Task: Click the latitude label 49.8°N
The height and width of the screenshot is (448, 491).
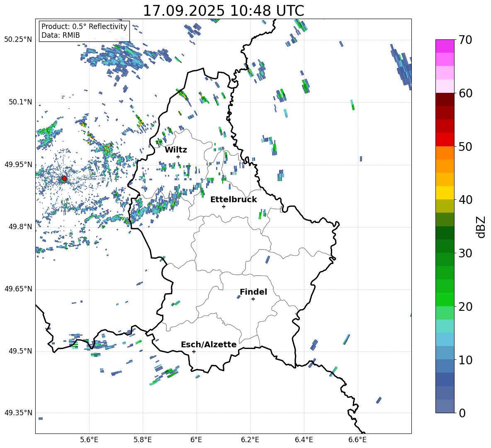Action: pyautogui.click(x=20, y=227)
